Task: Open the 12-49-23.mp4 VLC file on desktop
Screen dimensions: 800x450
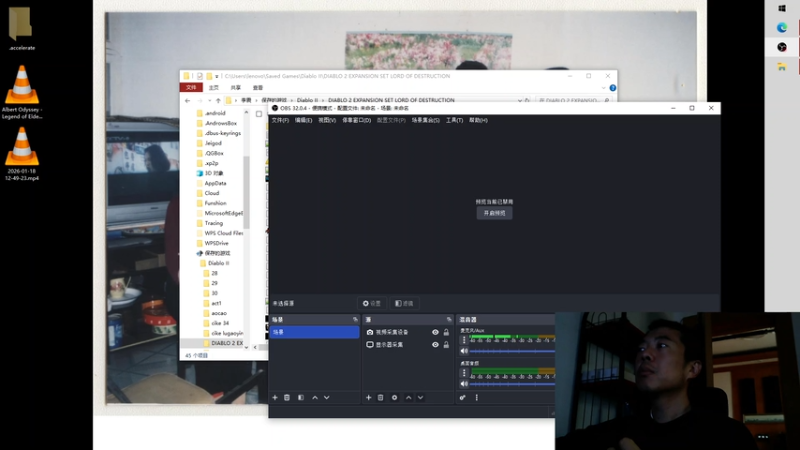Action: [22, 154]
